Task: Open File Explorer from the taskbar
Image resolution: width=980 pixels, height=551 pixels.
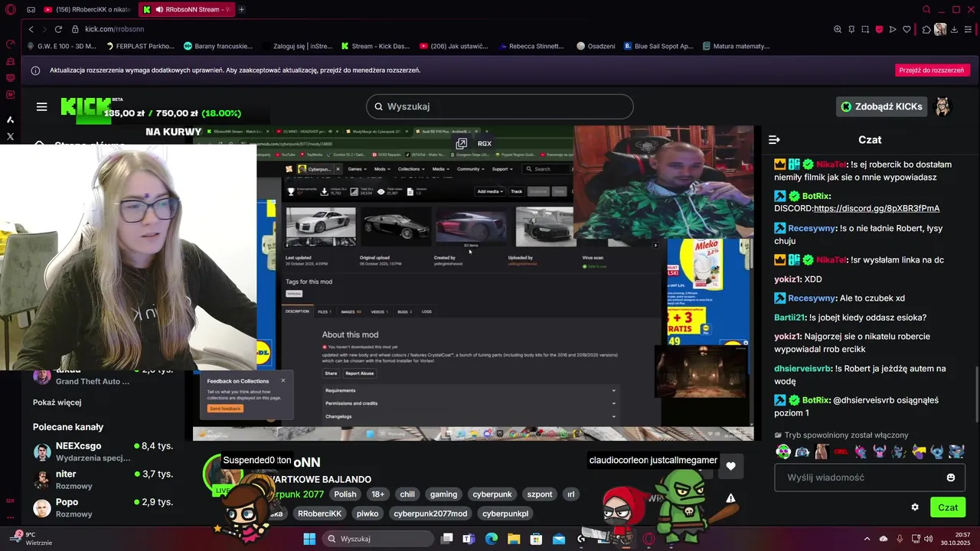Action: (x=514, y=539)
